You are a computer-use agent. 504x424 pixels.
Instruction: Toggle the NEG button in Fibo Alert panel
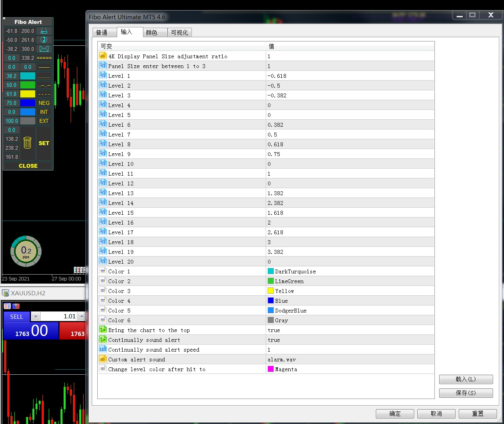[x=44, y=103]
